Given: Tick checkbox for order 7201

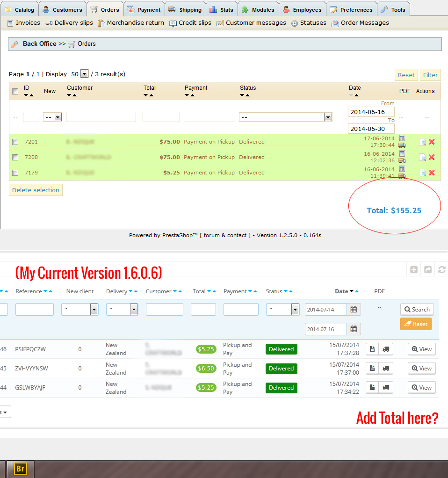Looking at the screenshot, I should pos(15,142).
